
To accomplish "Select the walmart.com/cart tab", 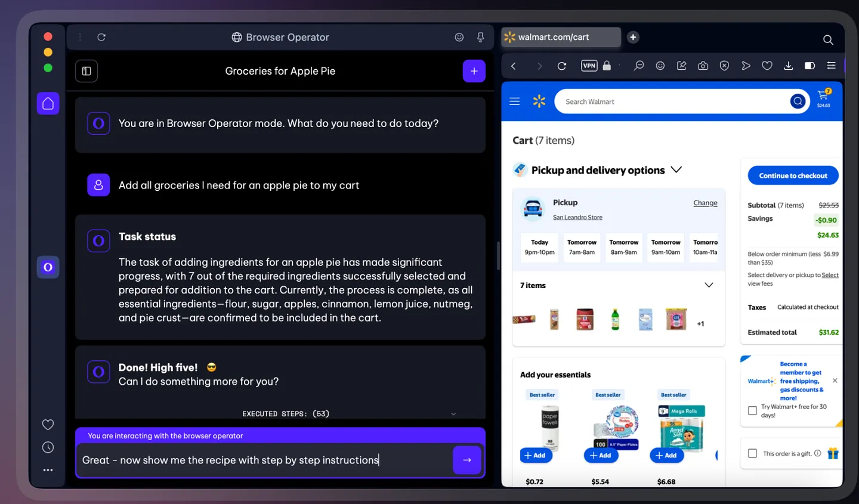I will tap(560, 37).
